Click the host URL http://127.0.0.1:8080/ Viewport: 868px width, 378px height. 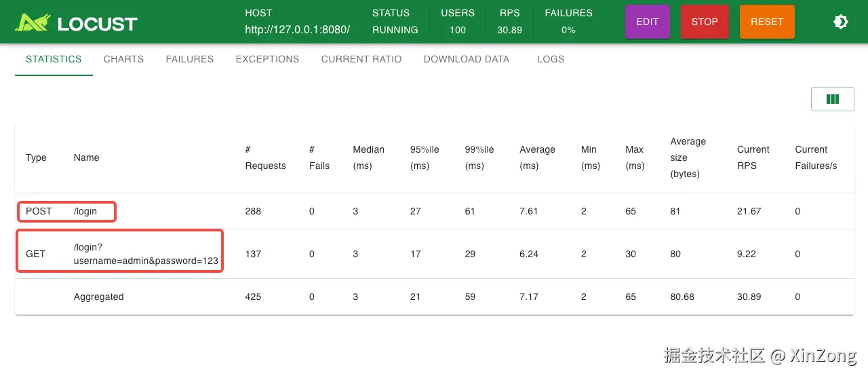click(297, 30)
